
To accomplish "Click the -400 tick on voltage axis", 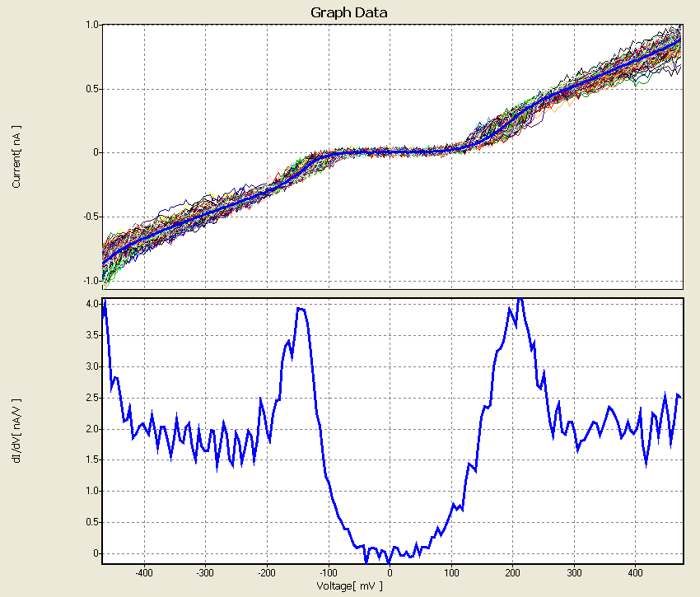I will click(x=144, y=572).
